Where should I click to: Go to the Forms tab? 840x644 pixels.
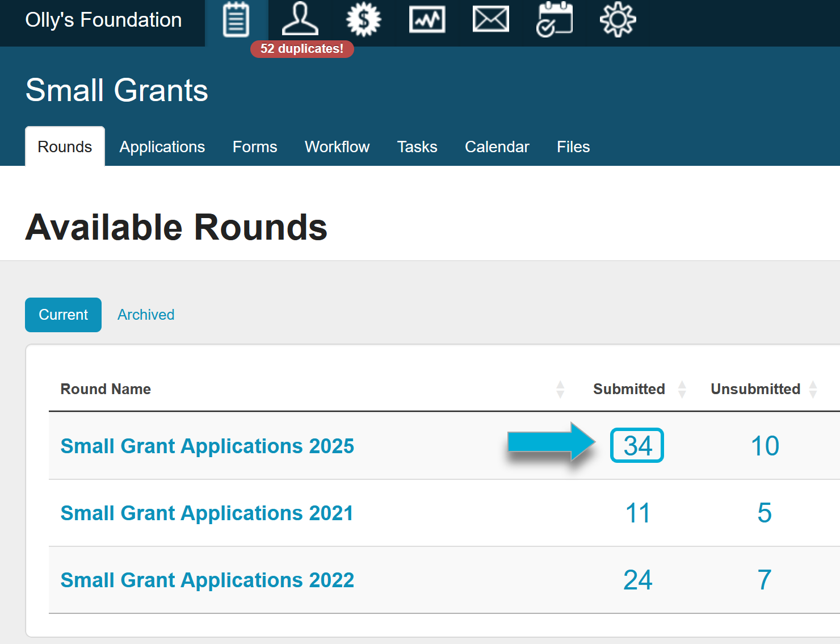pyautogui.click(x=255, y=147)
